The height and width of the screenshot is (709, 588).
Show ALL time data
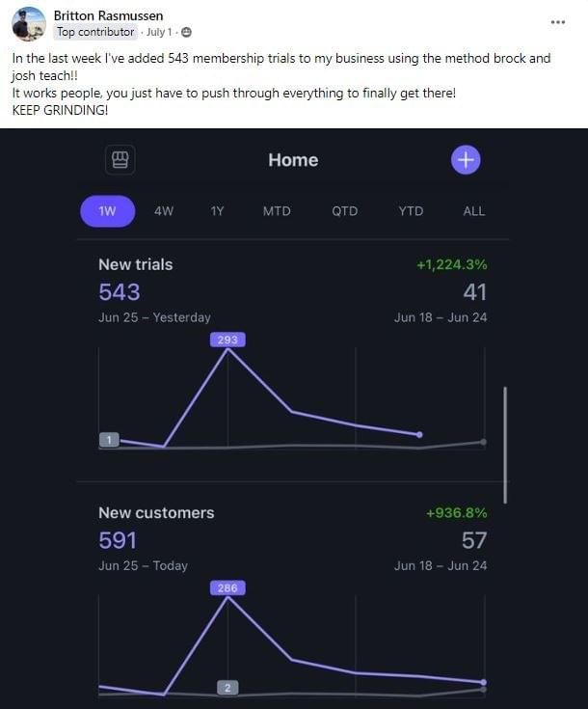click(x=474, y=211)
